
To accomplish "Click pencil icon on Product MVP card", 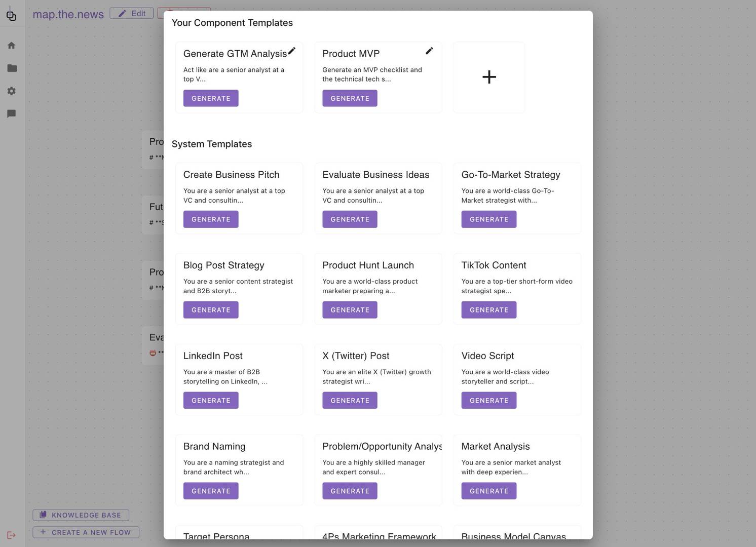I will [429, 51].
